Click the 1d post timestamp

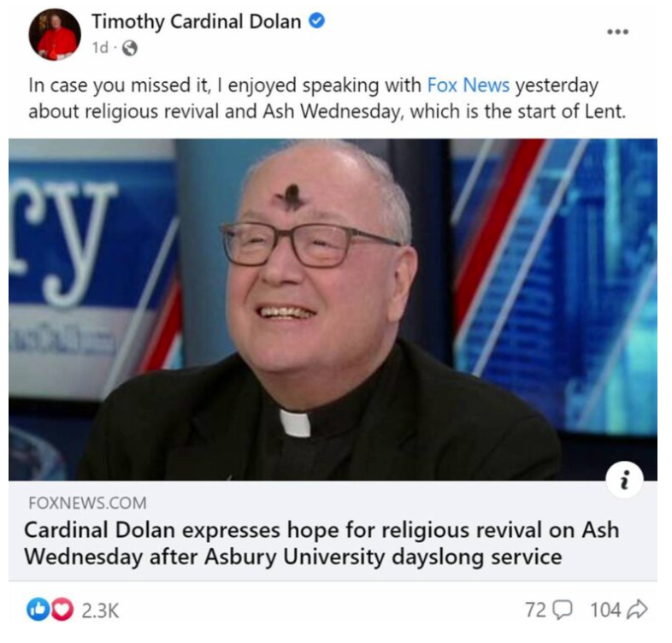click(100, 48)
